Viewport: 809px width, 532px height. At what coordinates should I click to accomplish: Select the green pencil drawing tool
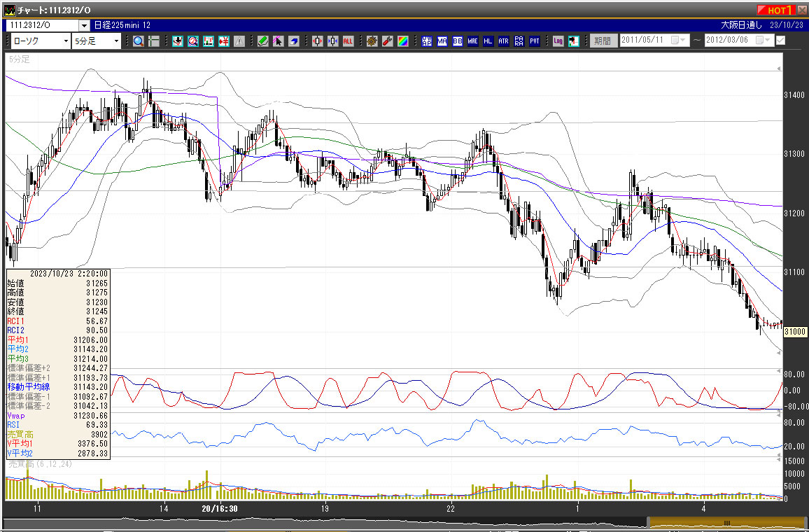(263, 41)
